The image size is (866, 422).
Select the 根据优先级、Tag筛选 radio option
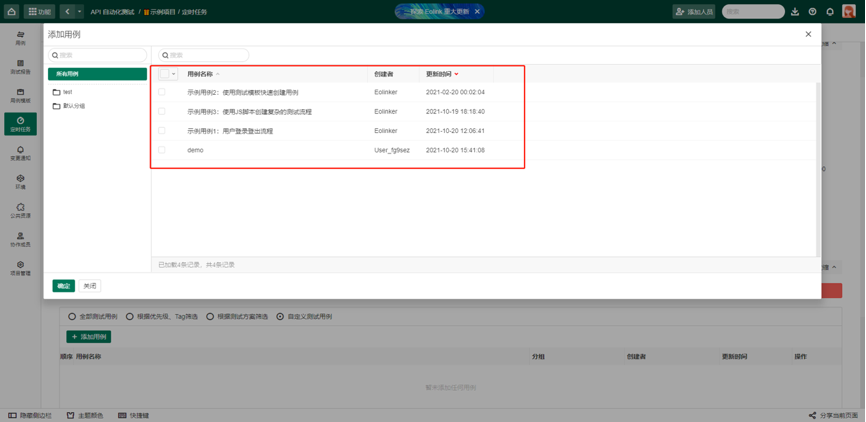coord(162,317)
